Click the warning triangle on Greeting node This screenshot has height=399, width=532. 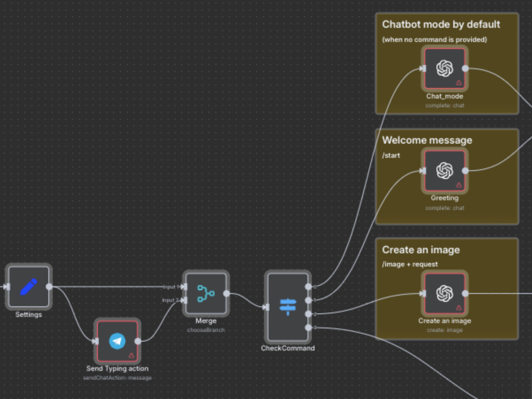coord(459,185)
